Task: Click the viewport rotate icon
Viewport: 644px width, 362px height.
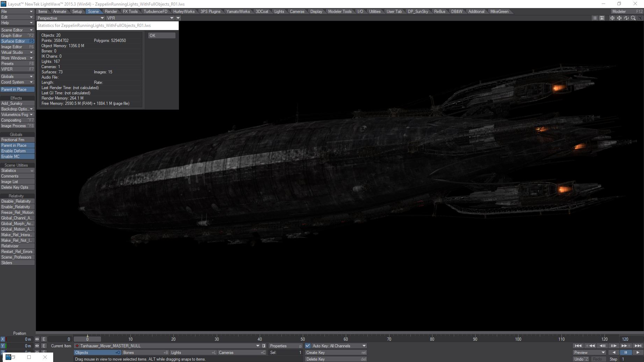Action: pyautogui.click(x=626, y=18)
